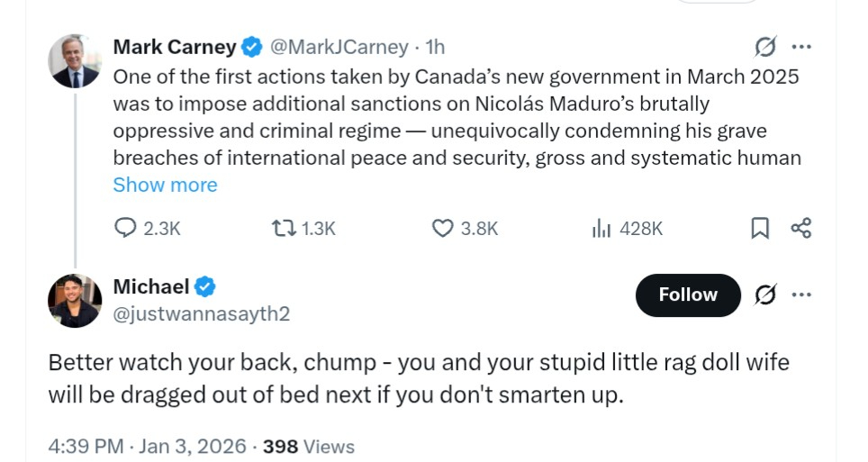
Task: Open more options menu on Michael's reply
Action: [x=800, y=294]
